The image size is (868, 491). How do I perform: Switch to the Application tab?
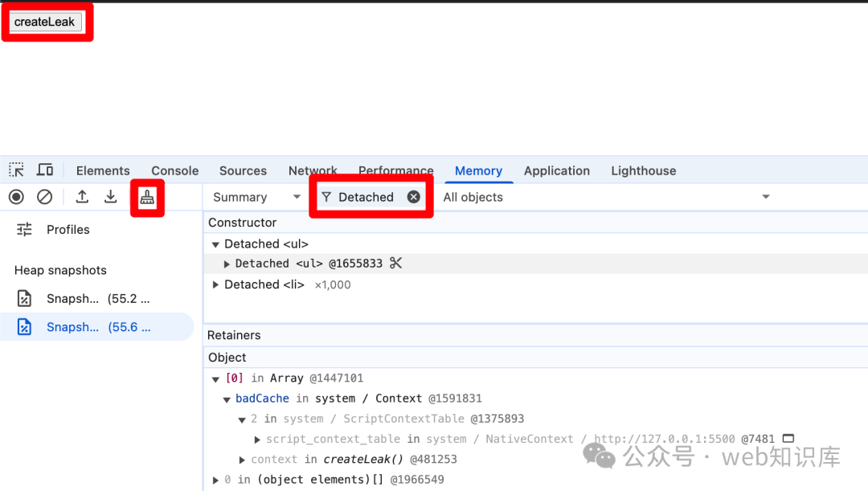(556, 170)
